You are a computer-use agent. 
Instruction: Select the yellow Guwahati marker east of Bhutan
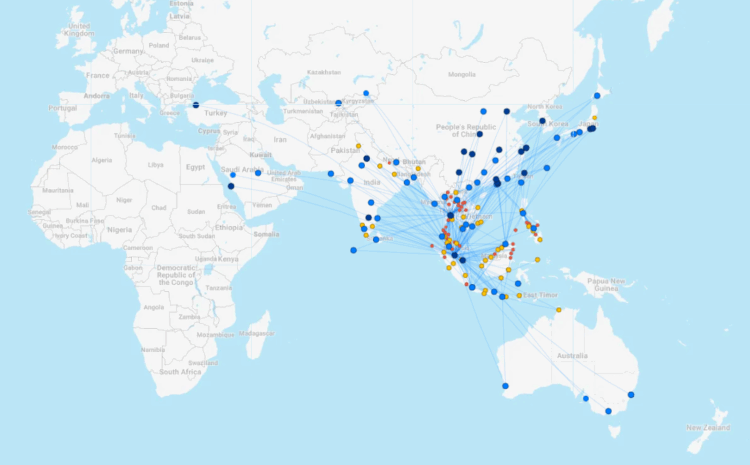[418, 168]
